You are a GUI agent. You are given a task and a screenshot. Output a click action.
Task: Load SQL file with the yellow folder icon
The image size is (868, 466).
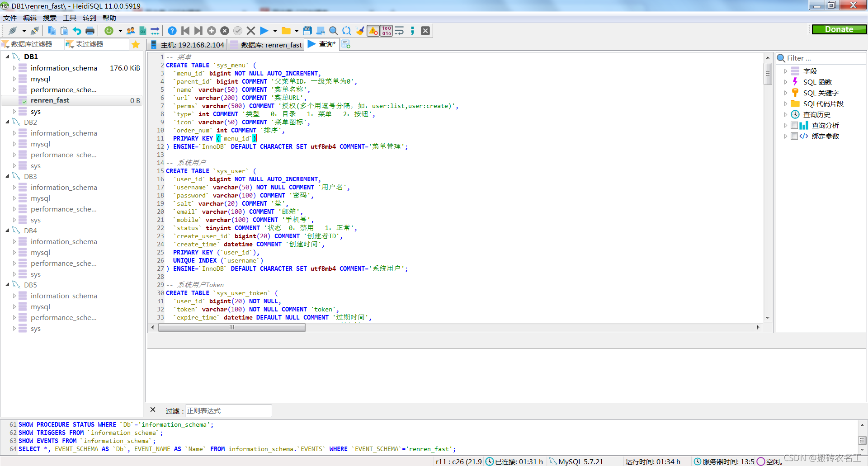(x=286, y=31)
